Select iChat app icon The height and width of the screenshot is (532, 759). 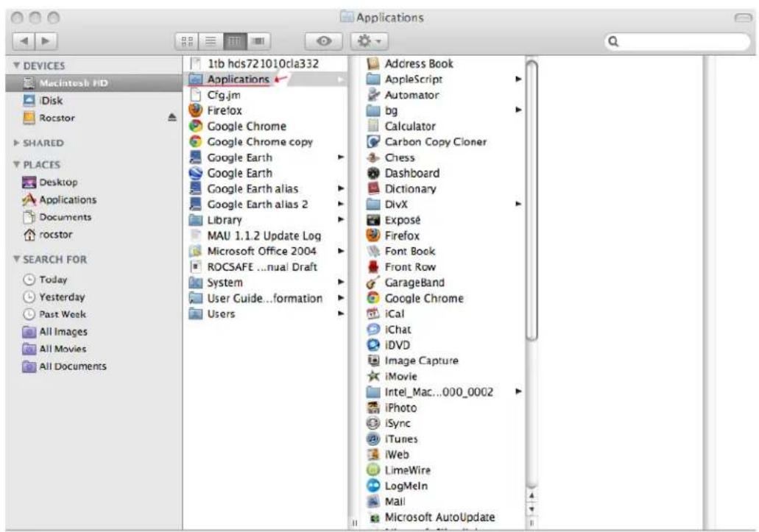[373, 330]
